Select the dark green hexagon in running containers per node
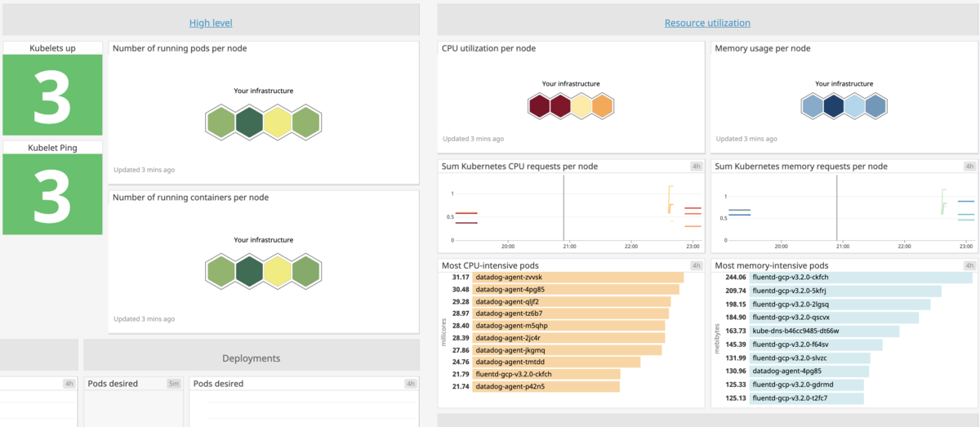The width and height of the screenshot is (980, 427). (249, 271)
